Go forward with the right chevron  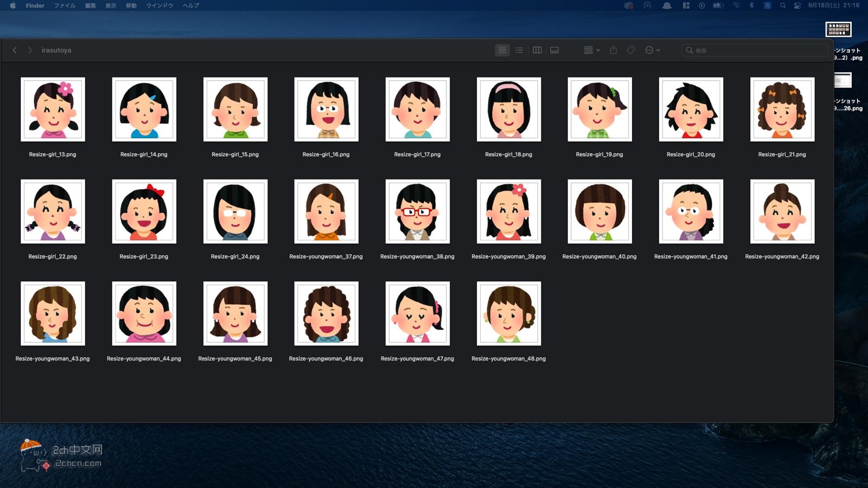click(30, 50)
